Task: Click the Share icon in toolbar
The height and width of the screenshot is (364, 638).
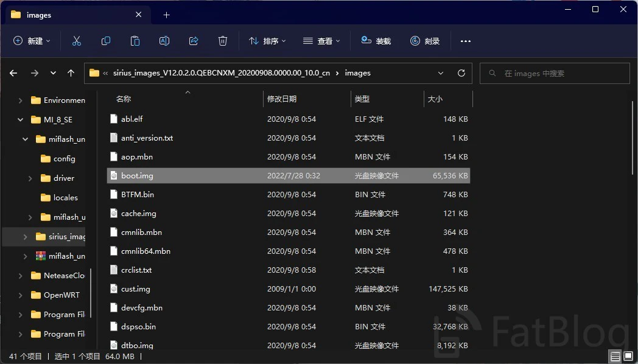Action: coord(194,41)
